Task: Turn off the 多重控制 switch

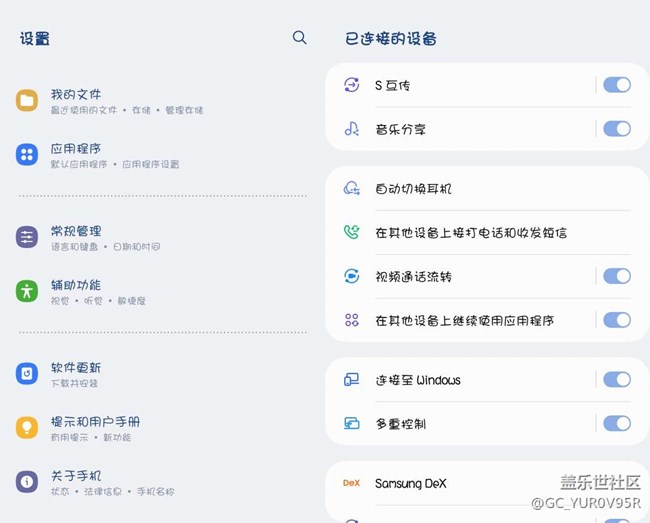Action: [616, 424]
